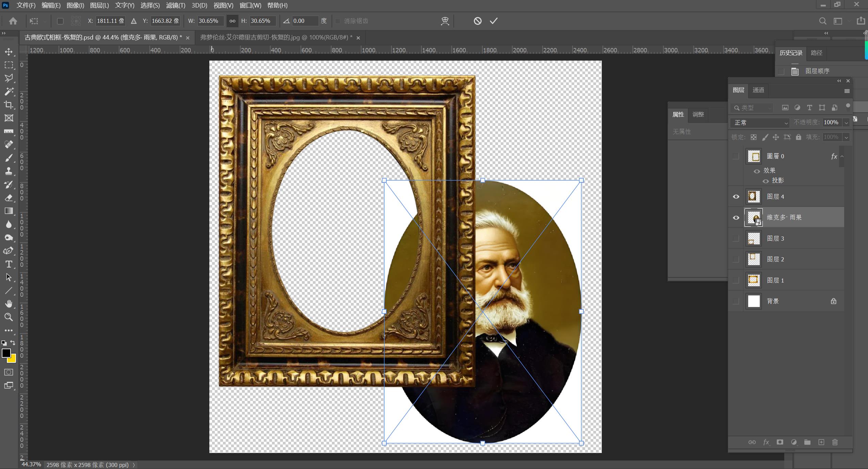Screen dimensions: 868x469
Task: Hide the 维克多·雨果 layer
Action: (x=736, y=217)
